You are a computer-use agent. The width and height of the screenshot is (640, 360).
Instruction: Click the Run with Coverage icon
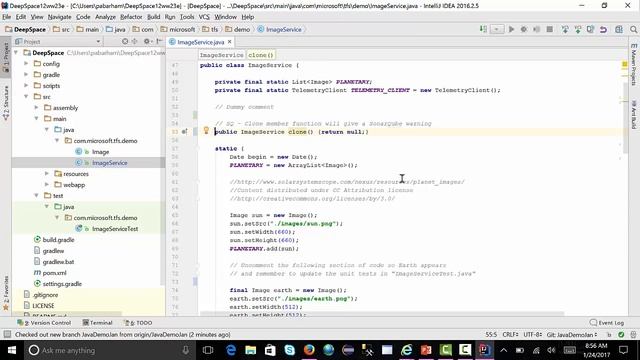pos(537,29)
